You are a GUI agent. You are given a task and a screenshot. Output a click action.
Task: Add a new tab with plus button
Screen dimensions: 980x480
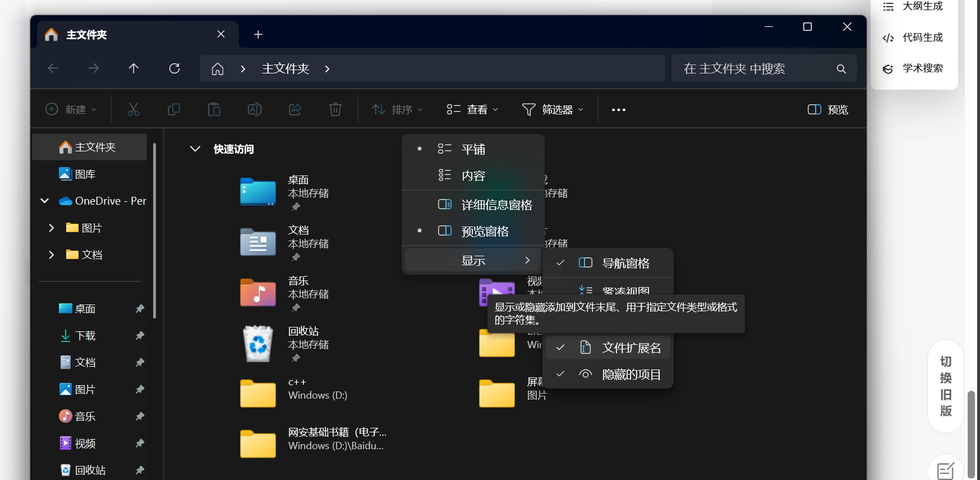[258, 34]
